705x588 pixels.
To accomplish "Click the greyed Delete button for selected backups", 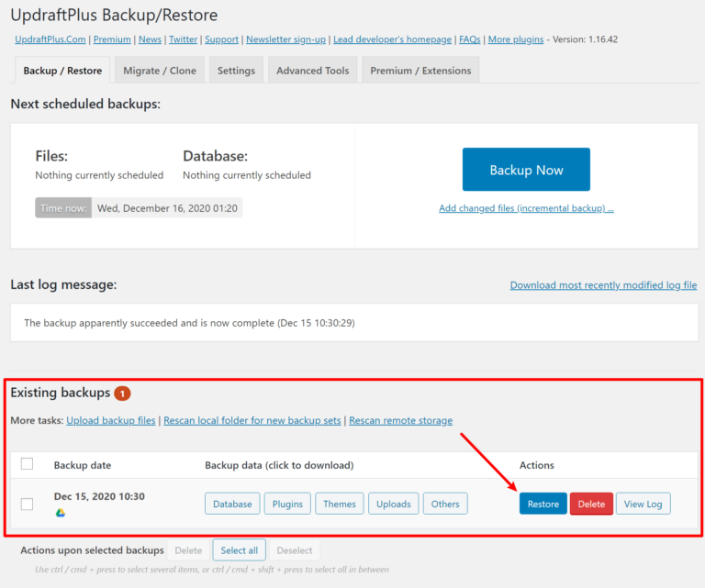I will [x=188, y=550].
